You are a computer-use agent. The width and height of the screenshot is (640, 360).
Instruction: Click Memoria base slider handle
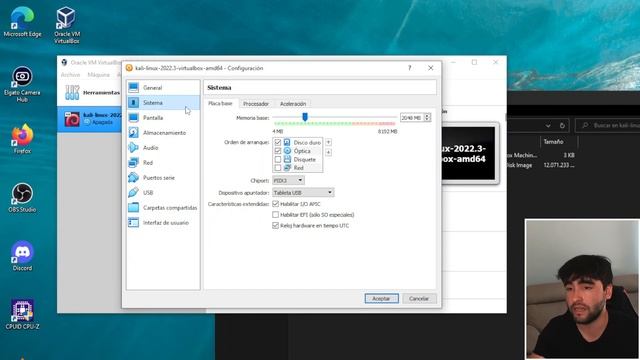[x=305, y=117]
